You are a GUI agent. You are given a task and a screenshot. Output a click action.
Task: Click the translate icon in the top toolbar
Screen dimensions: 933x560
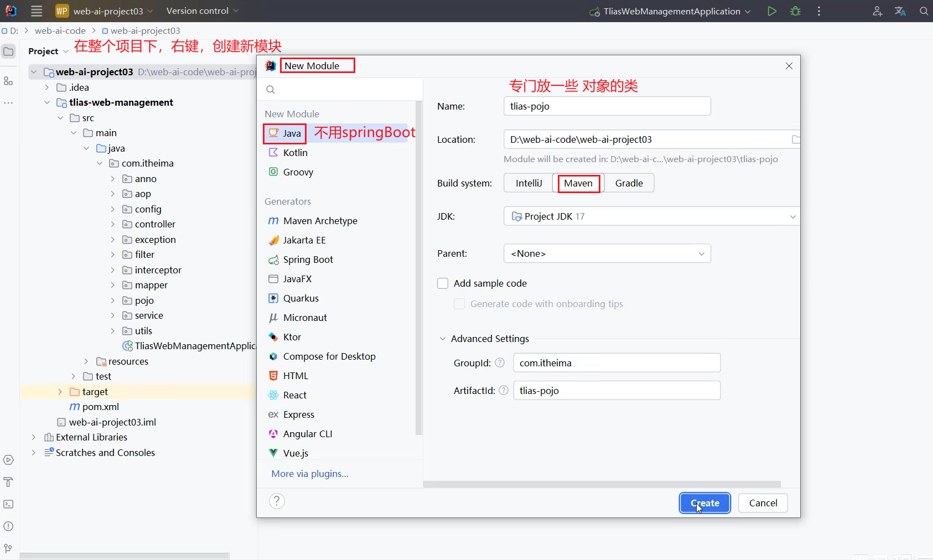900,11
